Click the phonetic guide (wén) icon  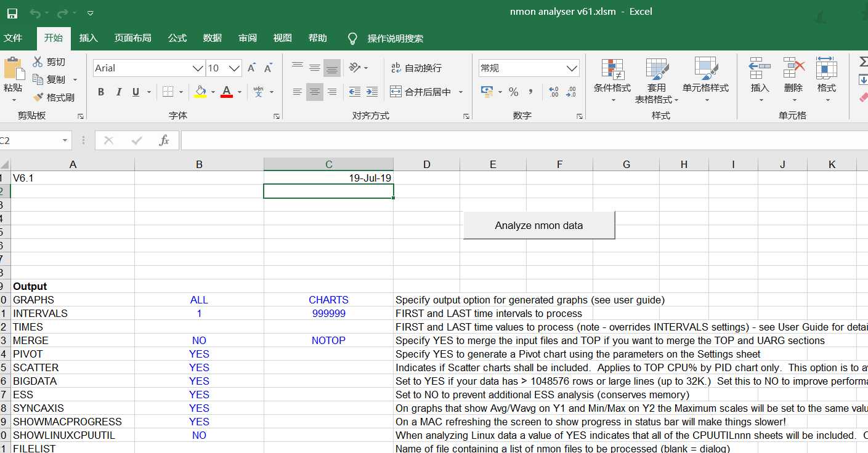(x=258, y=92)
